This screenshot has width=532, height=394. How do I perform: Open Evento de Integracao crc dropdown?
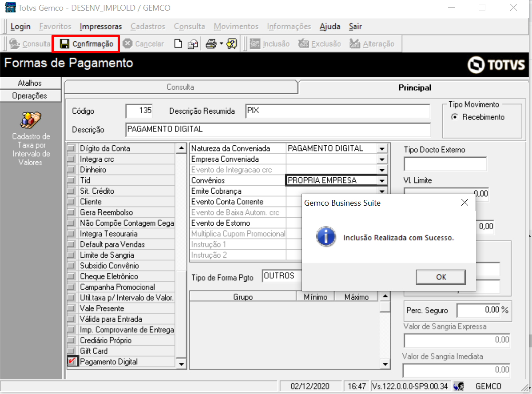point(382,170)
